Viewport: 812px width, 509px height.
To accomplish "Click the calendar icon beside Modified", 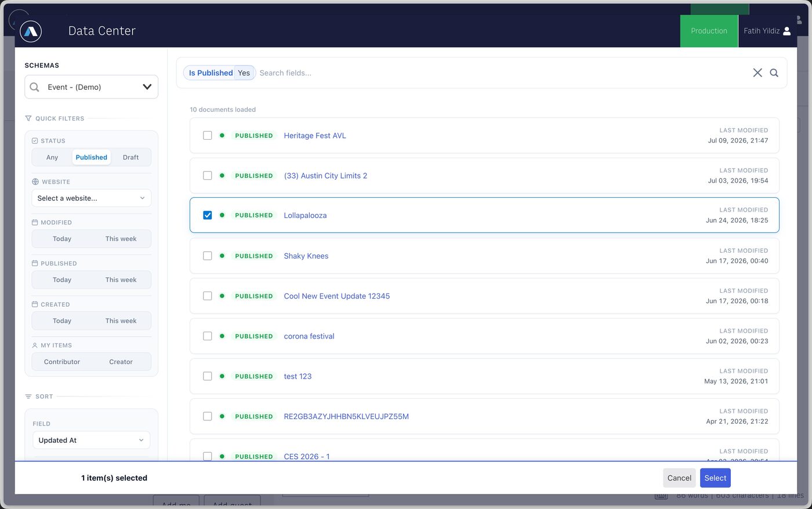I will click(35, 223).
